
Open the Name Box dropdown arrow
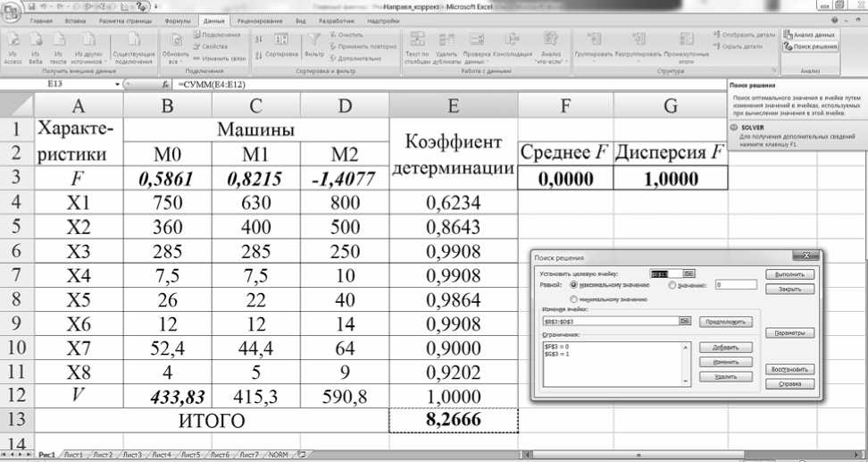(x=117, y=84)
